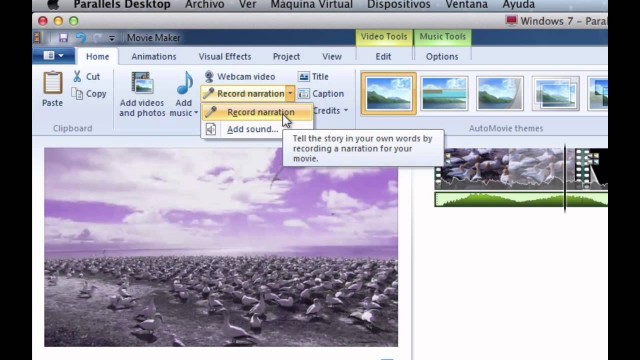This screenshot has width=640, height=360.
Task: Open the blue application menu button
Action: (x=53, y=56)
